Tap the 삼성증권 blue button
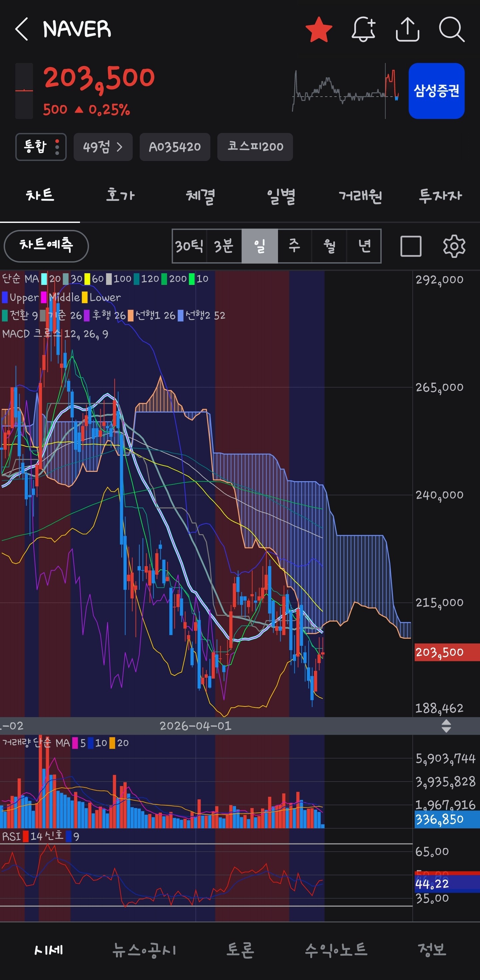The width and height of the screenshot is (480, 980). click(436, 91)
